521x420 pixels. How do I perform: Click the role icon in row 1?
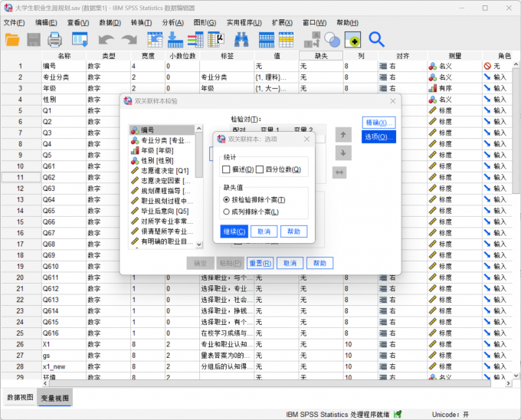click(487, 66)
